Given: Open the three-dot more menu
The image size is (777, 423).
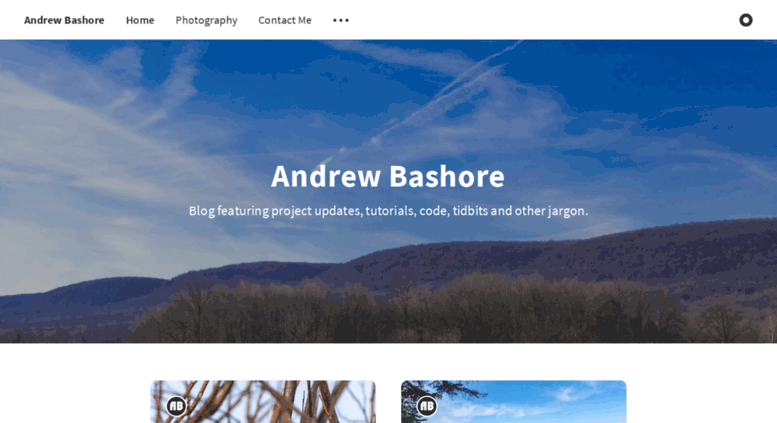Looking at the screenshot, I should click(x=340, y=20).
